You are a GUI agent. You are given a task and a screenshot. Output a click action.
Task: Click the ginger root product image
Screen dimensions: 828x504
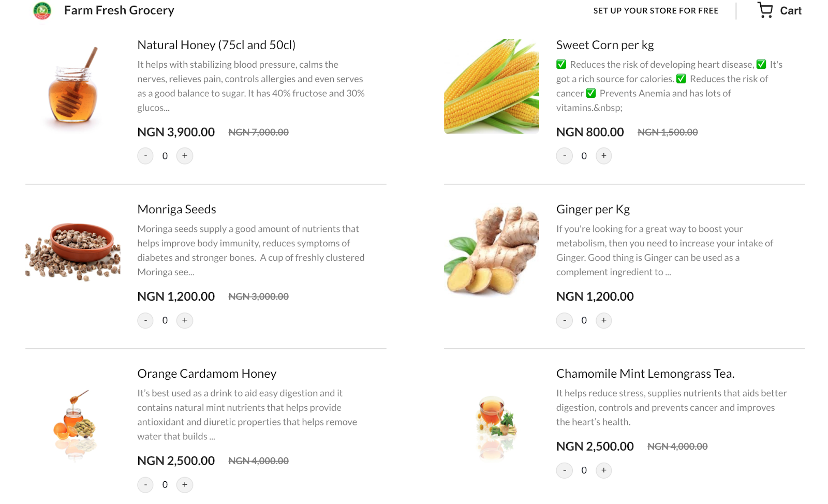click(491, 251)
